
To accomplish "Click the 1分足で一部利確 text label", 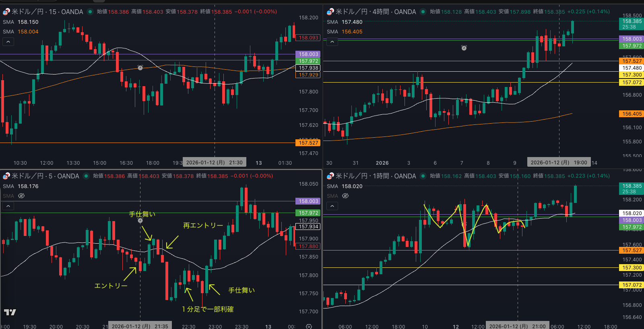I will [208, 309].
